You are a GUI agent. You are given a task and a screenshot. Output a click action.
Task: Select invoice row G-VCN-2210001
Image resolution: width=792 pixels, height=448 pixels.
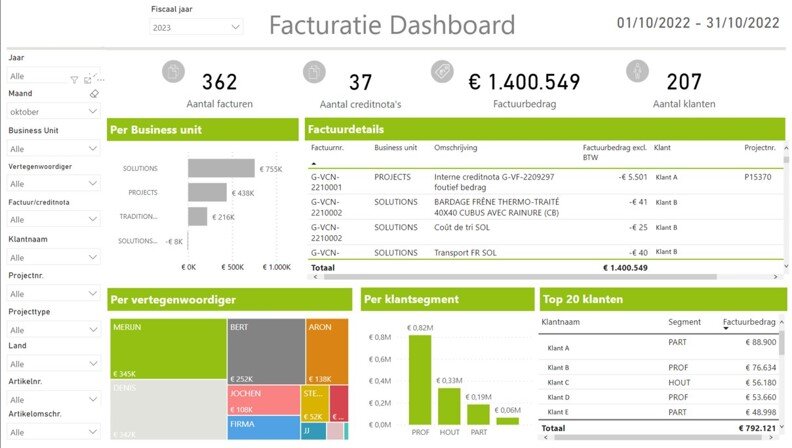click(x=547, y=182)
